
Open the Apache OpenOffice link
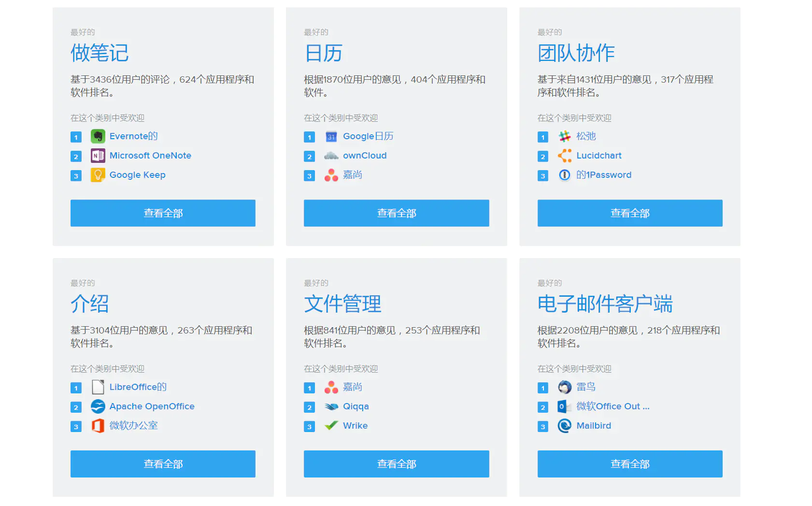(152, 406)
